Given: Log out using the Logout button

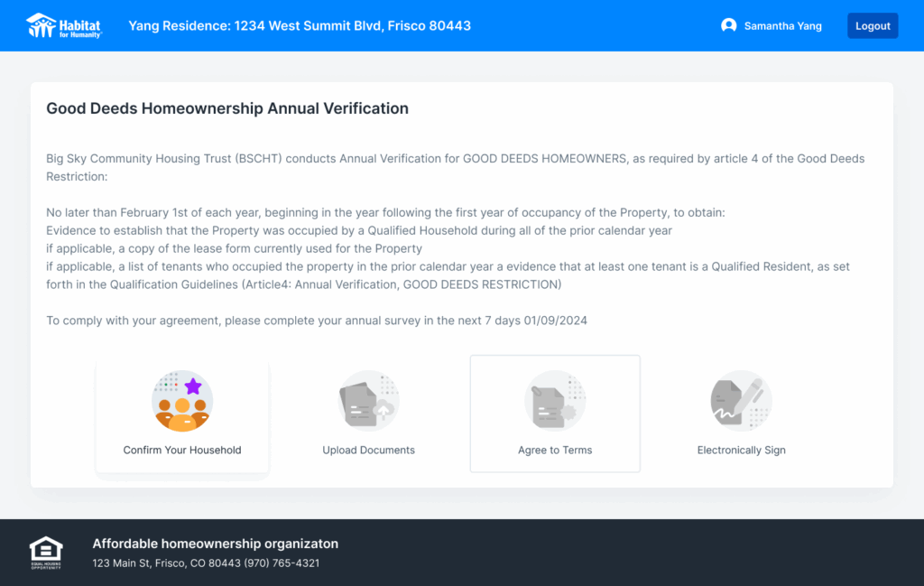Looking at the screenshot, I should tap(873, 26).
